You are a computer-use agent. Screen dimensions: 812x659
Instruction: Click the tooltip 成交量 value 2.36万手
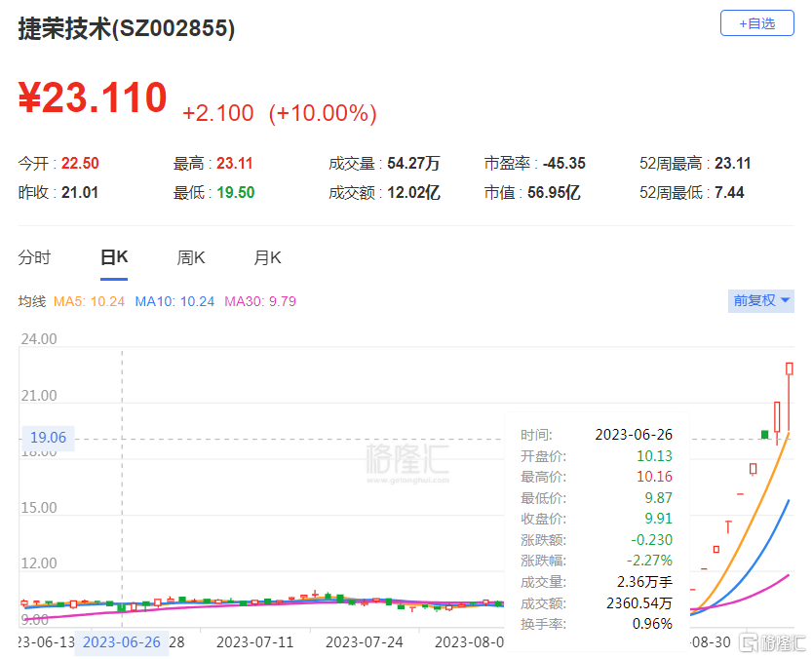coord(644,582)
